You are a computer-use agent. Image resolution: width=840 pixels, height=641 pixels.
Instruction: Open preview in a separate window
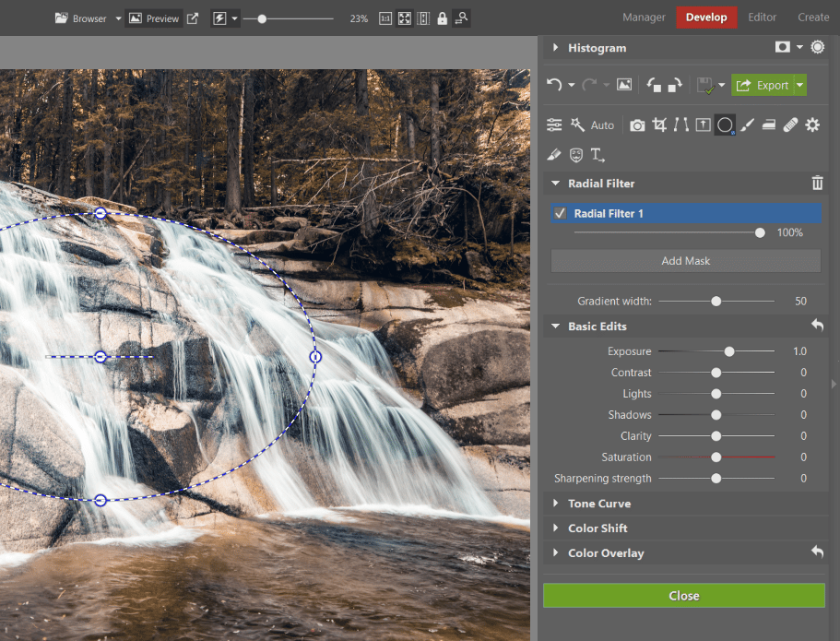(193, 18)
